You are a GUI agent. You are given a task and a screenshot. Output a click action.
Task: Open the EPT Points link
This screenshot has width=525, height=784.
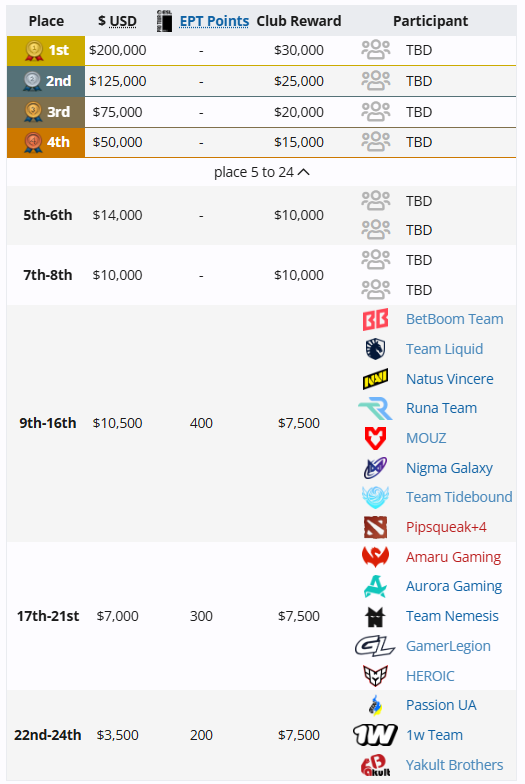tap(214, 21)
